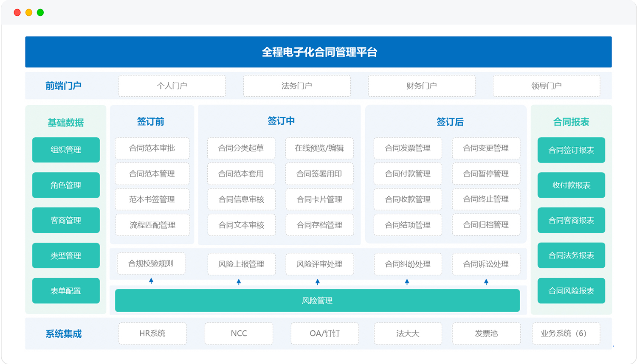Select 合同卡片管理 item
637x364 pixels.
[x=319, y=199]
